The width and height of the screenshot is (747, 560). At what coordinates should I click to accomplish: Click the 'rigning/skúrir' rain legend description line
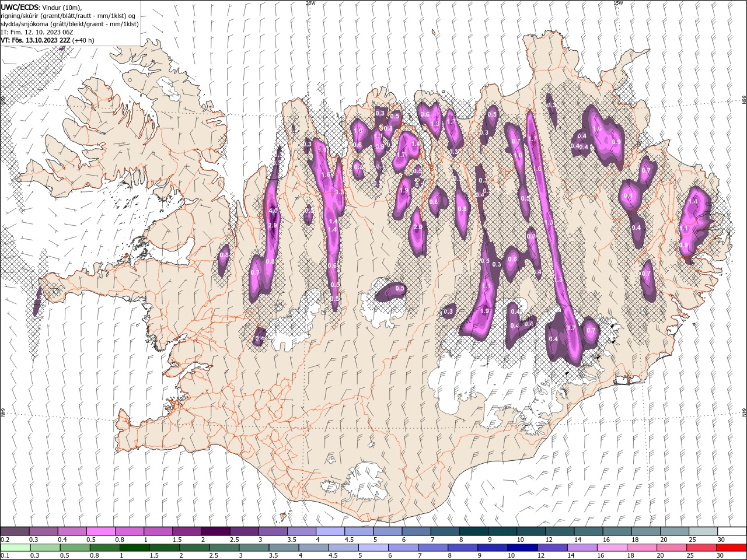(x=69, y=15)
